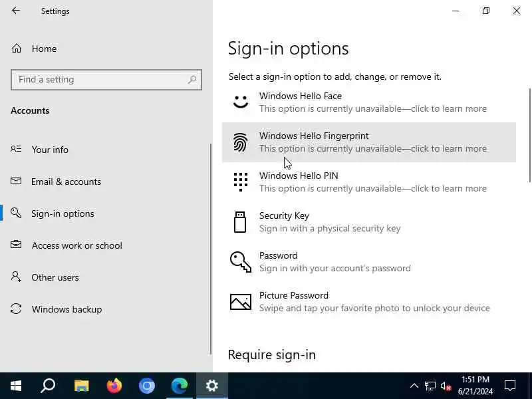The image size is (532, 399).
Task: Click the Settings gear in taskbar
Action: coord(212,386)
